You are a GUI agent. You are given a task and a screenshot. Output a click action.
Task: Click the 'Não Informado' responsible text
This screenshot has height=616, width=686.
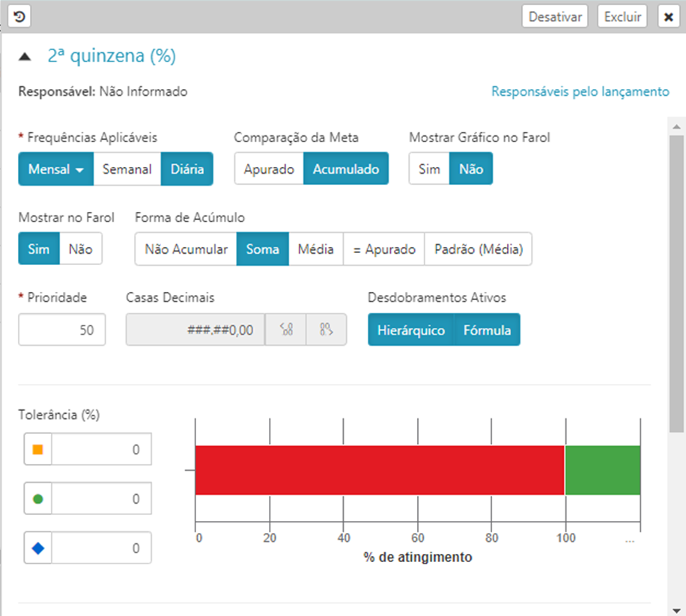pyautogui.click(x=144, y=91)
